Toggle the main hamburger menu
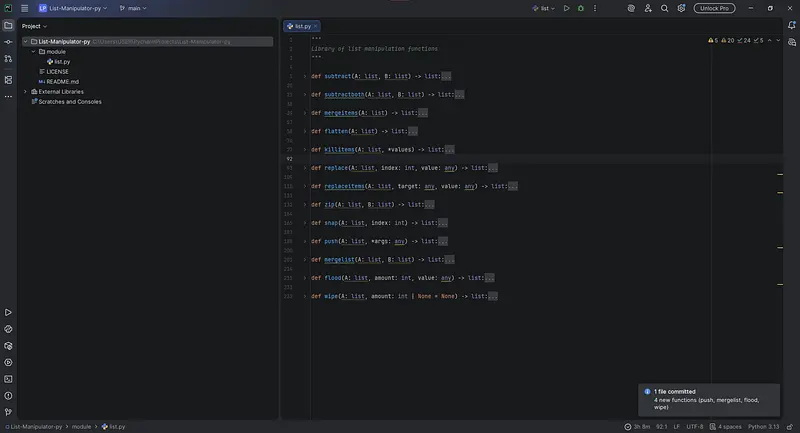 click(25, 8)
